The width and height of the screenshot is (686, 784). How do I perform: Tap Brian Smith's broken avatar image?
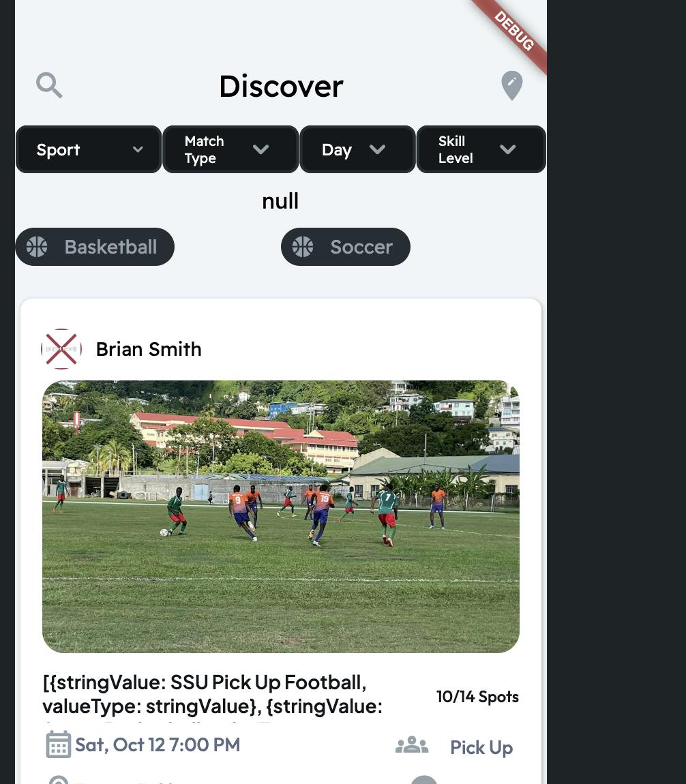[x=61, y=349]
